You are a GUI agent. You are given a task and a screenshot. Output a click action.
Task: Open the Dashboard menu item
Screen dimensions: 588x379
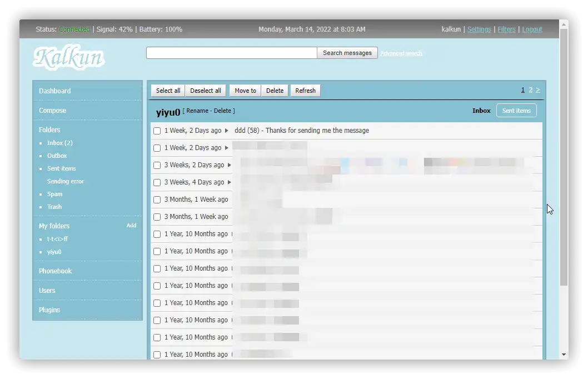[55, 91]
